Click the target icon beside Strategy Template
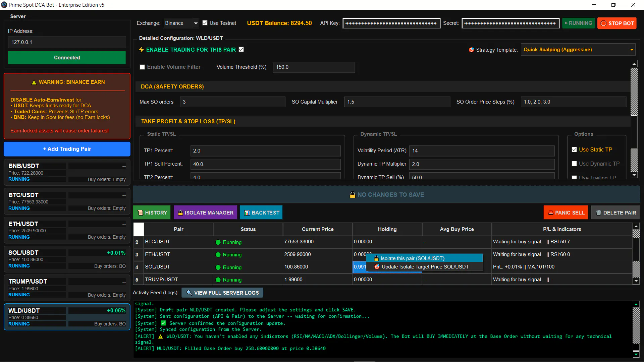 471,50
